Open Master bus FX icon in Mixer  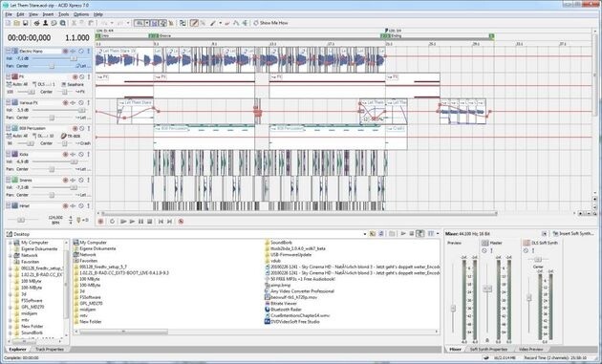tap(485, 243)
